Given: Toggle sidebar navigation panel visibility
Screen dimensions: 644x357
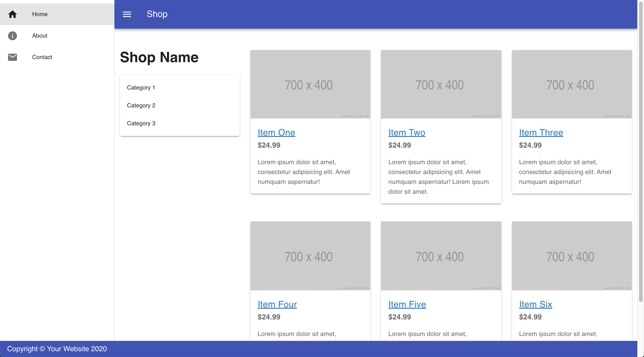Looking at the screenshot, I should 127,14.
